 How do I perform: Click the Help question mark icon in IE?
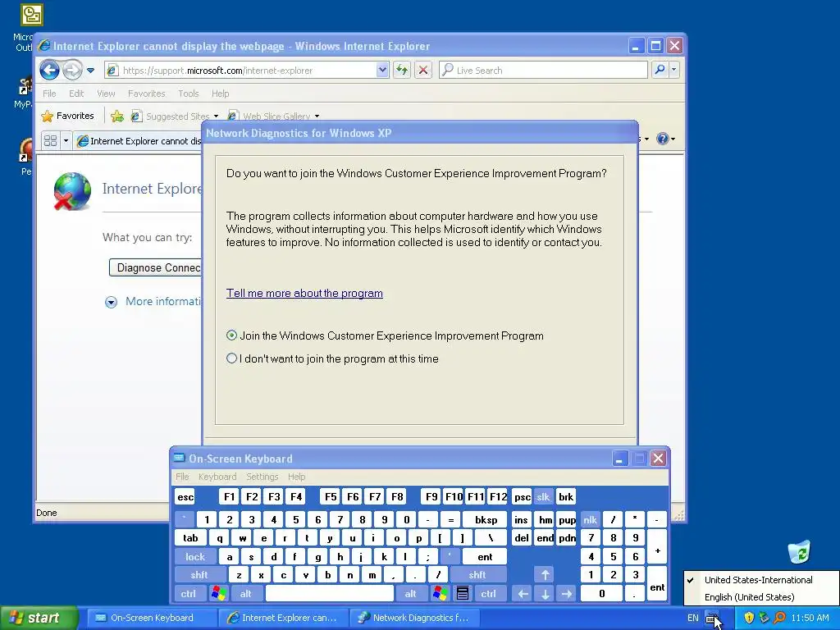(x=663, y=139)
